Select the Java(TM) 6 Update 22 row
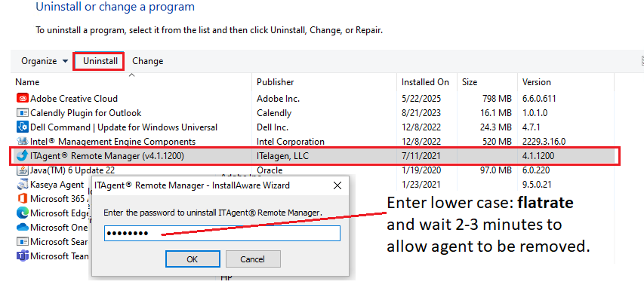 [314, 170]
